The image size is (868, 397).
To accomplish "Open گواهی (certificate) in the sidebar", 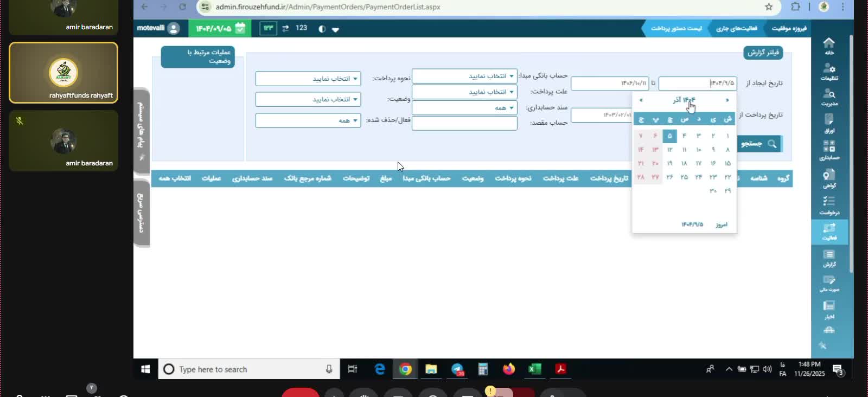I will tap(829, 178).
